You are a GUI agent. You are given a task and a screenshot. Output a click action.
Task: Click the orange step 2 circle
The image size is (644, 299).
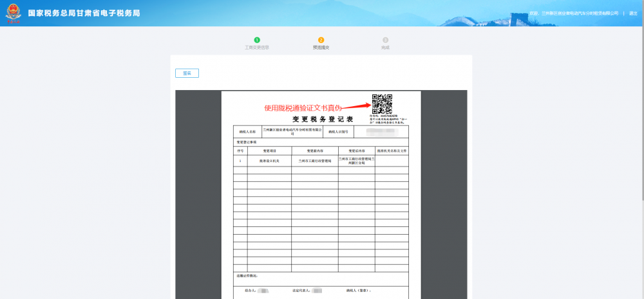(321, 40)
